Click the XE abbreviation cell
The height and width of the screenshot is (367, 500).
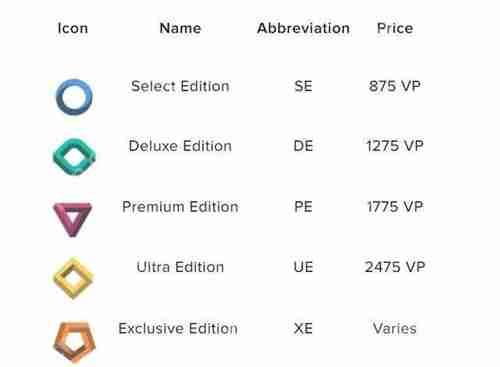[x=303, y=329]
